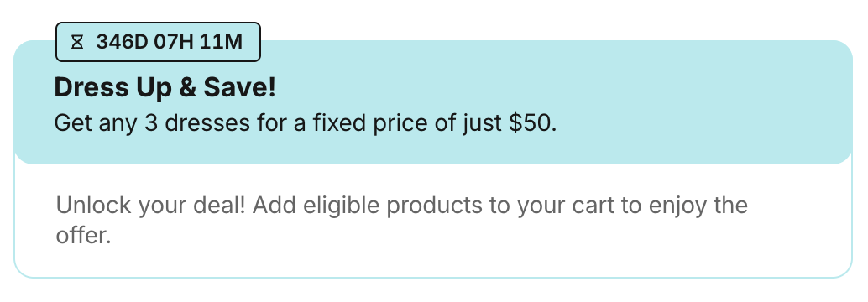Click the Dress Up & Save! heading
This screenshot has height=302, width=868.
(x=165, y=88)
